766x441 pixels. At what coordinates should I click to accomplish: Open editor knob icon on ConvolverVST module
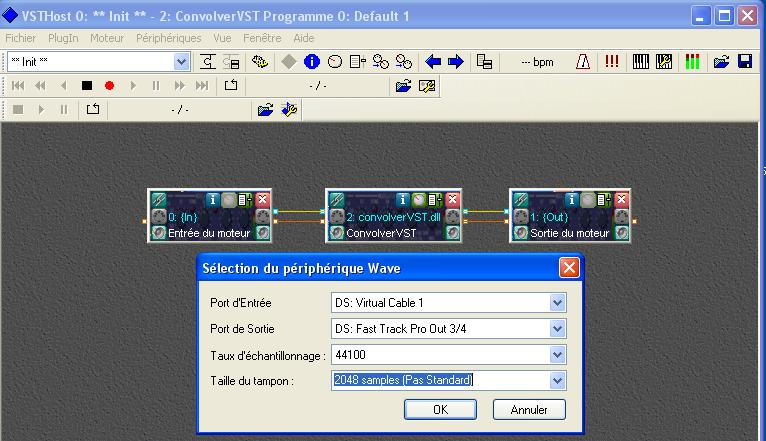(419, 199)
